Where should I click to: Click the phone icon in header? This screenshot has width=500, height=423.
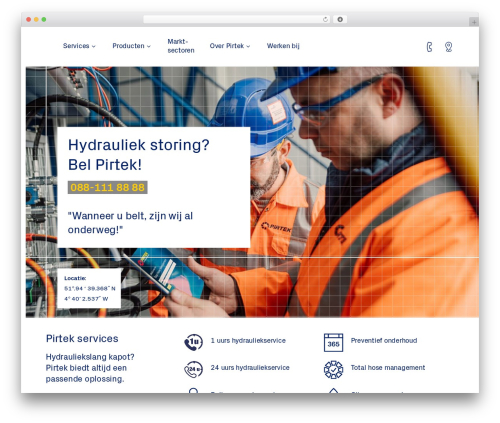(429, 47)
